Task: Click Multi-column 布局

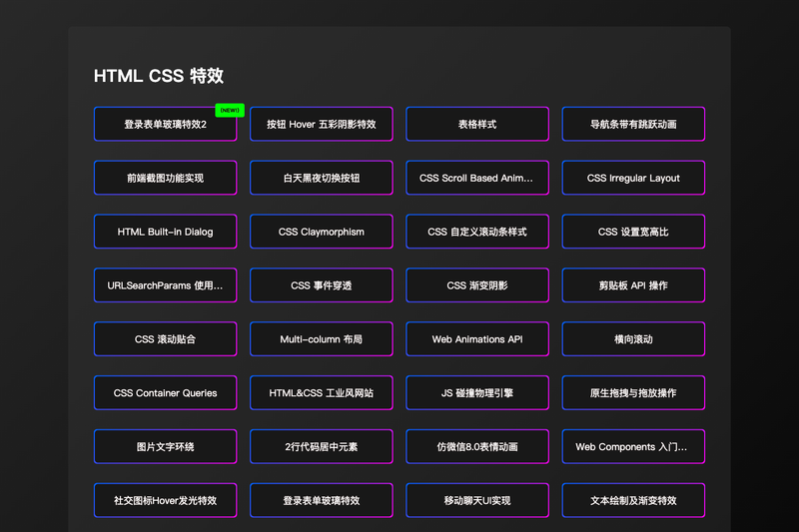Action: [x=321, y=339]
